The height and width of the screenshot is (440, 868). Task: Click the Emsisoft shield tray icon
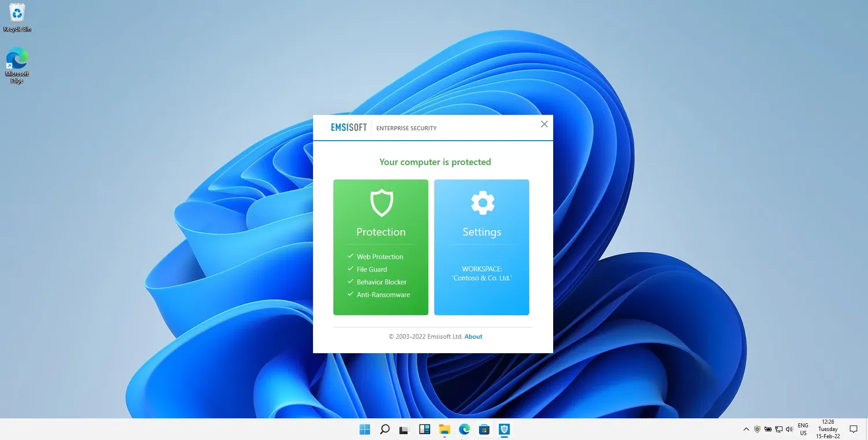pyautogui.click(x=757, y=430)
